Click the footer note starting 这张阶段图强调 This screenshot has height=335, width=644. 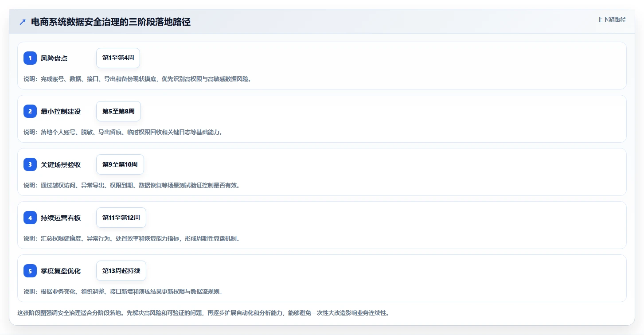click(x=203, y=313)
